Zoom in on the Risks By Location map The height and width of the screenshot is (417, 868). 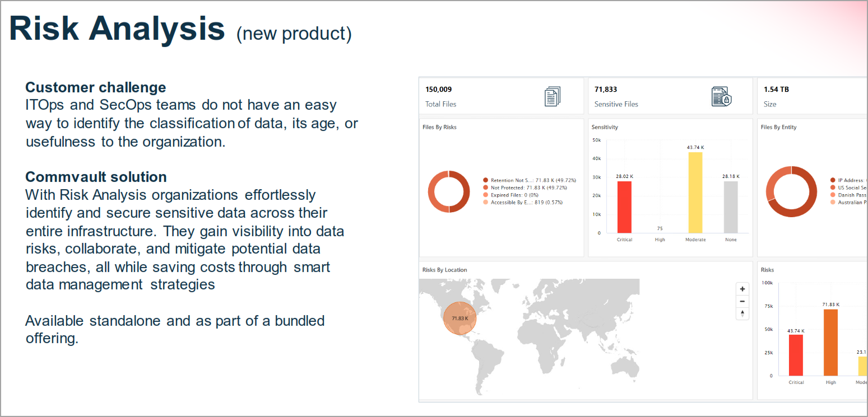pyautogui.click(x=742, y=289)
